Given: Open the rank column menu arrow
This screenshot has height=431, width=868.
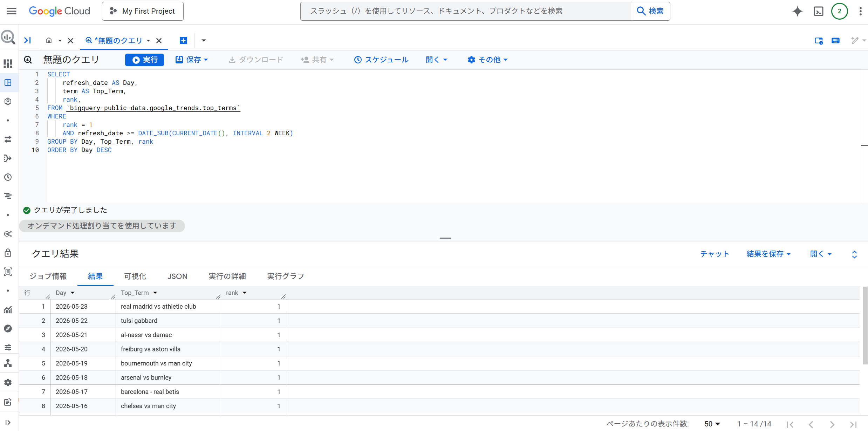Looking at the screenshot, I should click(245, 293).
